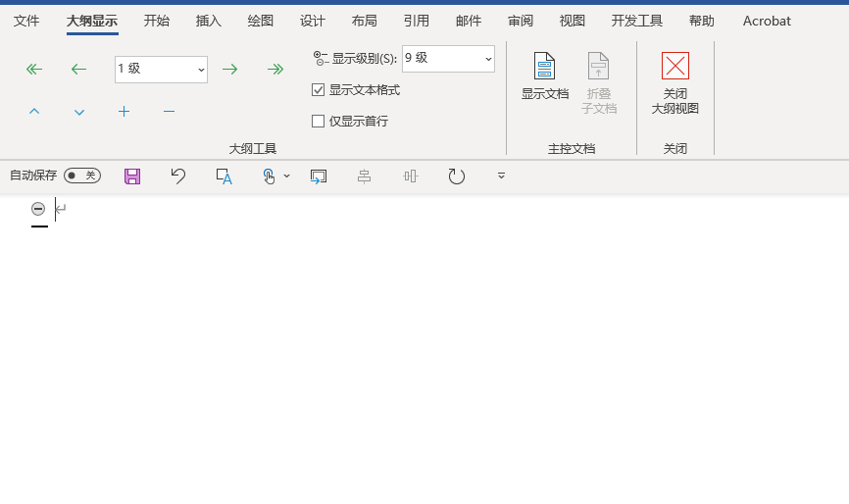The image size is (849, 504).
Task: Open the 帮助 tab
Action: point(702,22)
